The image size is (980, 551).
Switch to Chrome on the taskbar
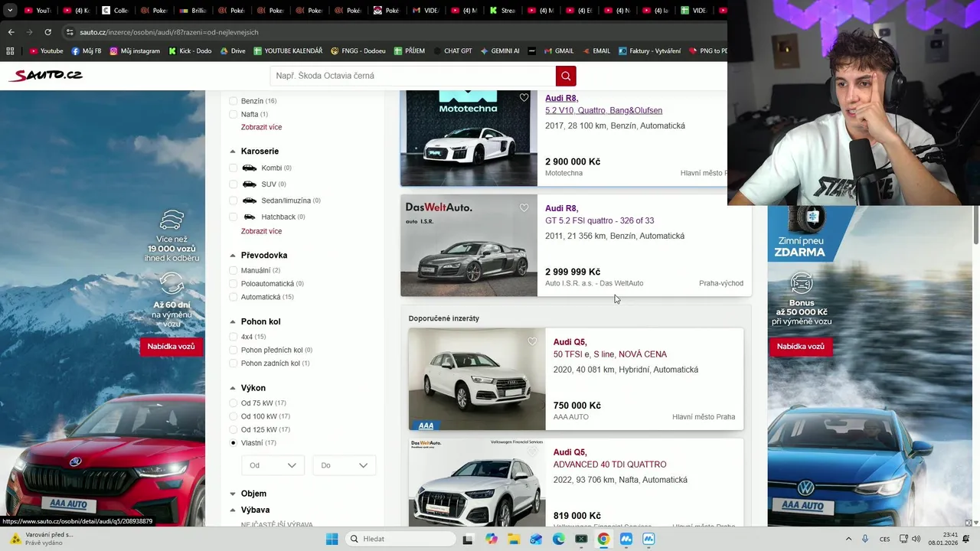point(603,539)
